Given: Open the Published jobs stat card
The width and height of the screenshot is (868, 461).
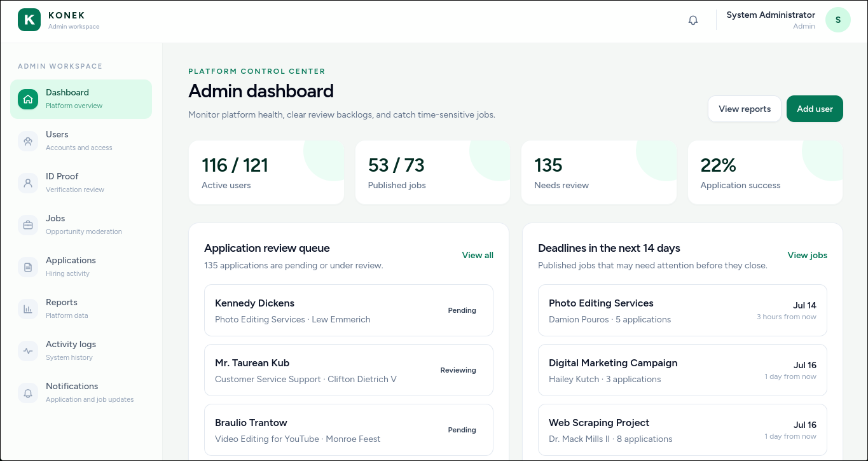Looking at the screenshot, I should tap(432, 173).
